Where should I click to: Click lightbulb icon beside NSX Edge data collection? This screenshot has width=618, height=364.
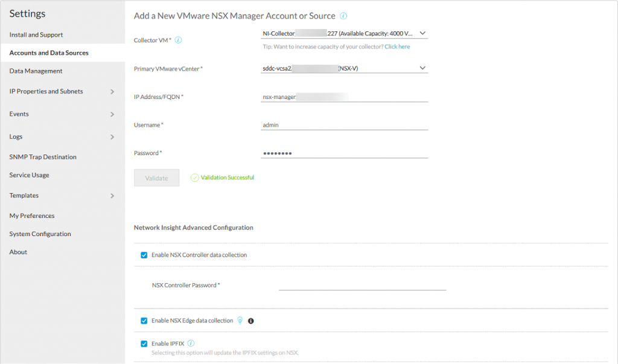pos(240,320)
